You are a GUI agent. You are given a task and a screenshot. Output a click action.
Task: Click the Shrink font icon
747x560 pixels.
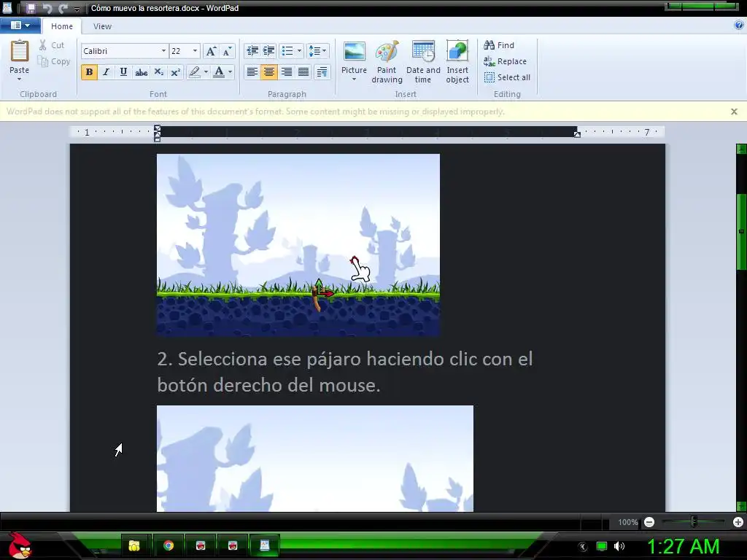point(228,51)
